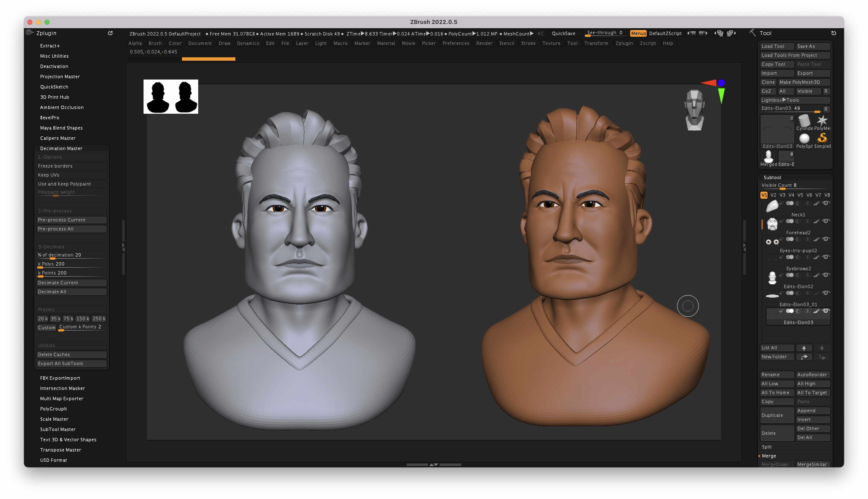The width and height of the screenshot is (868, 499).
Task: Choose the 75 k preset
Action: point(68,319)
